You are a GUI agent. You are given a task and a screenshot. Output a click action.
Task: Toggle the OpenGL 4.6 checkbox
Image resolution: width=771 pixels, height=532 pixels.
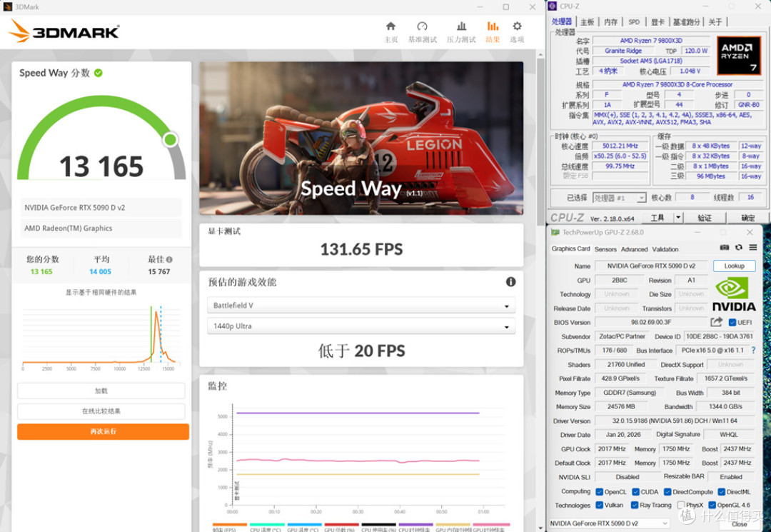pyautogui.click(x=712, y=505)
